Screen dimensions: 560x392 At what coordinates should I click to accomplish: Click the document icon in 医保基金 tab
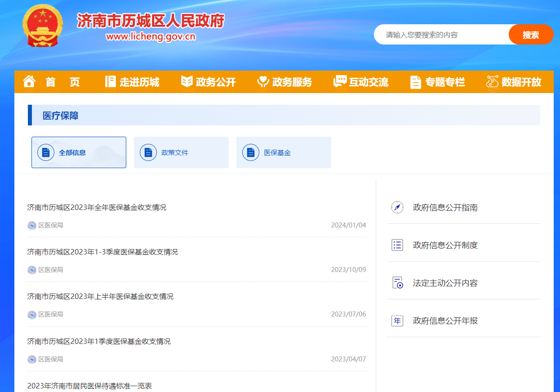click(x=251, y=152)
